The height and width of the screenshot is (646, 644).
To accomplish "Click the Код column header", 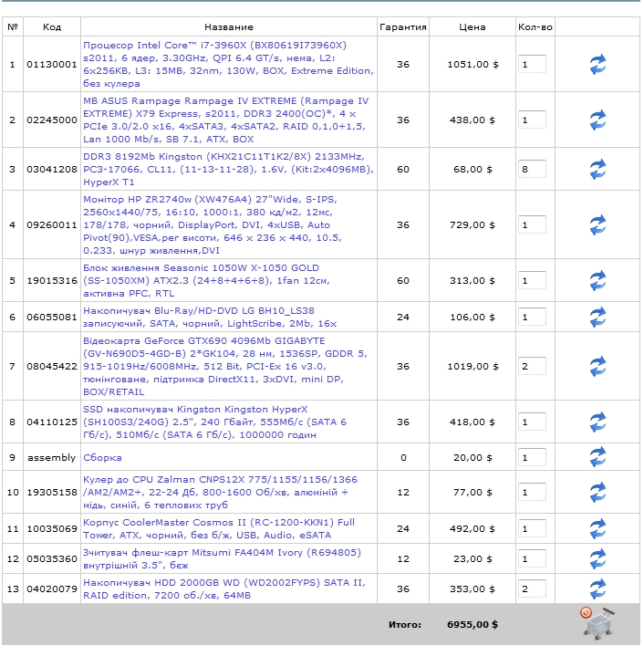I will 52,27.
